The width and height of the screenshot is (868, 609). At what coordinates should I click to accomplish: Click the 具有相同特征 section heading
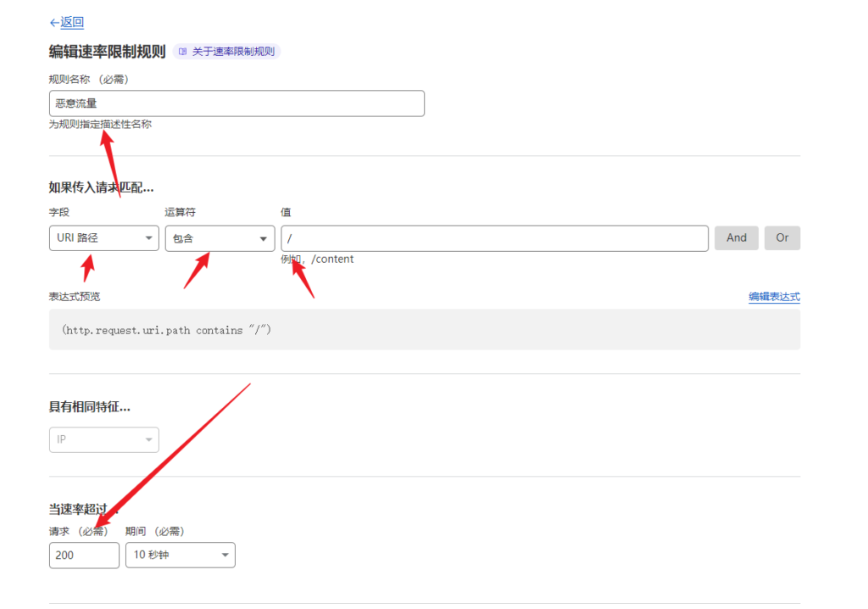point(89,407)
